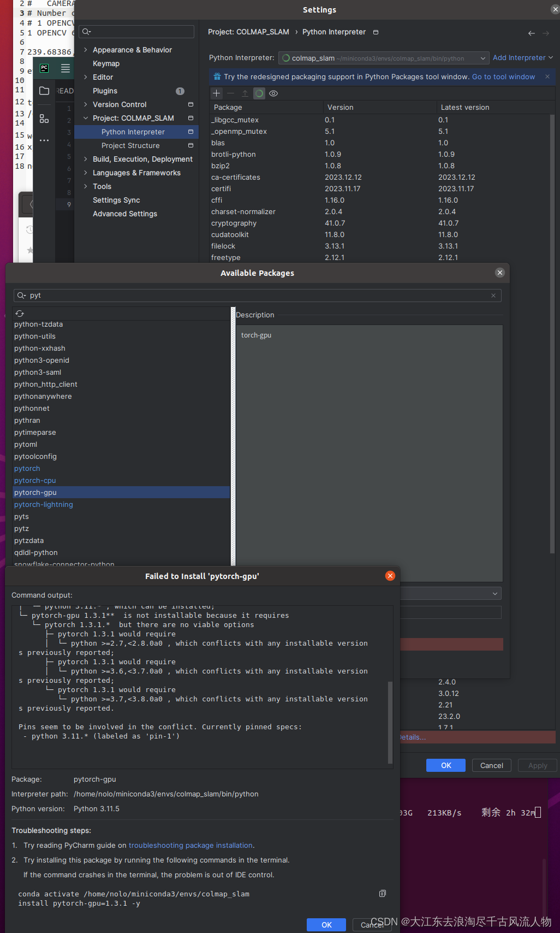This screenshot has height=933, width=560.
Task: Dismiss the redesigned packaging support banner
Action: pyautogui.click(x=547, y=76)
